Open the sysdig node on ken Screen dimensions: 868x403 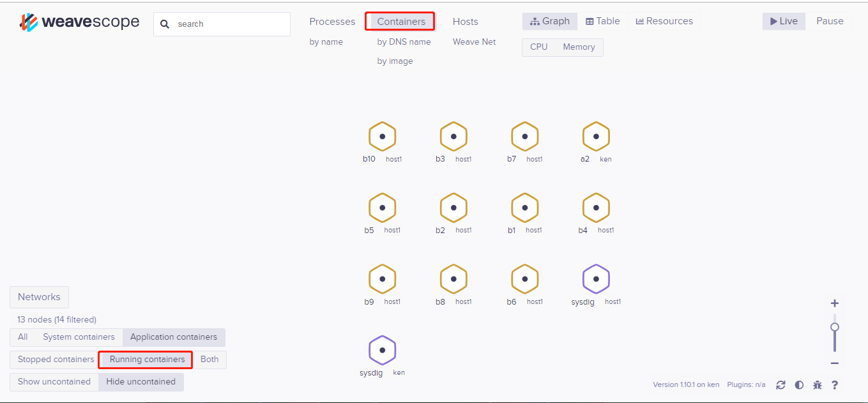[382, 350]
